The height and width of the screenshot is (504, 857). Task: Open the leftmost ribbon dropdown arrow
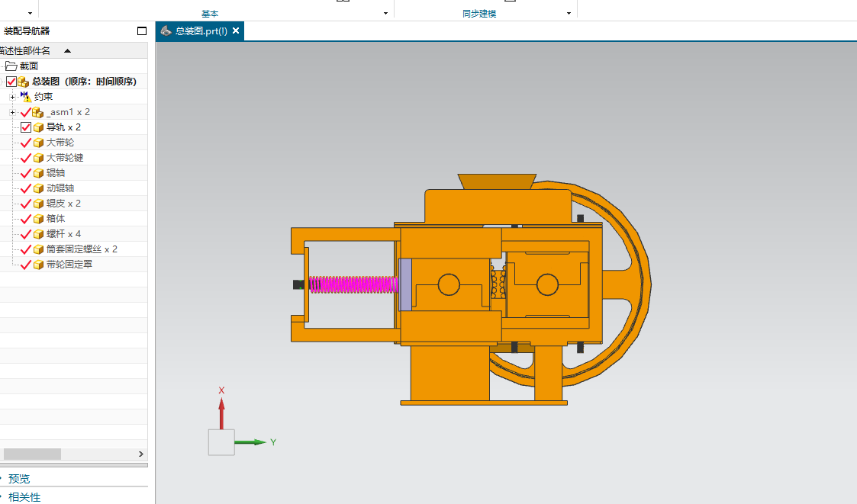[x=30, y=14]
